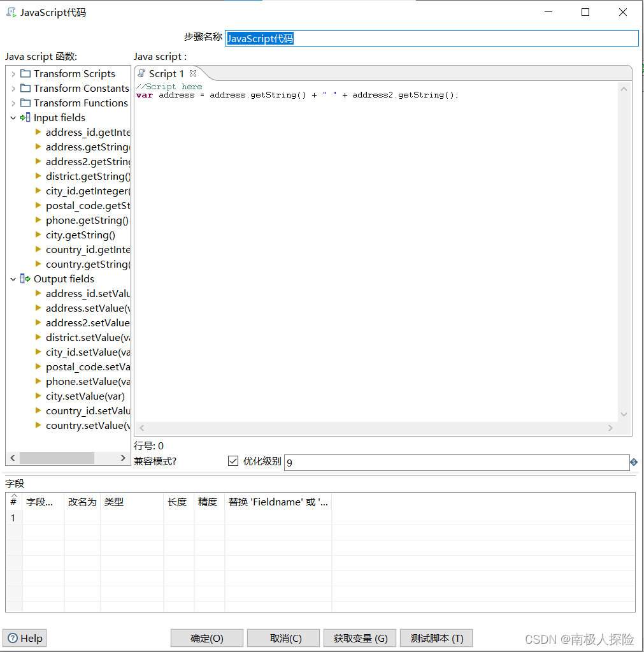644x652 pixels.
Task: Click arrow icon beside country.getString
Action: pyautogui.click(x=38, y=264)
